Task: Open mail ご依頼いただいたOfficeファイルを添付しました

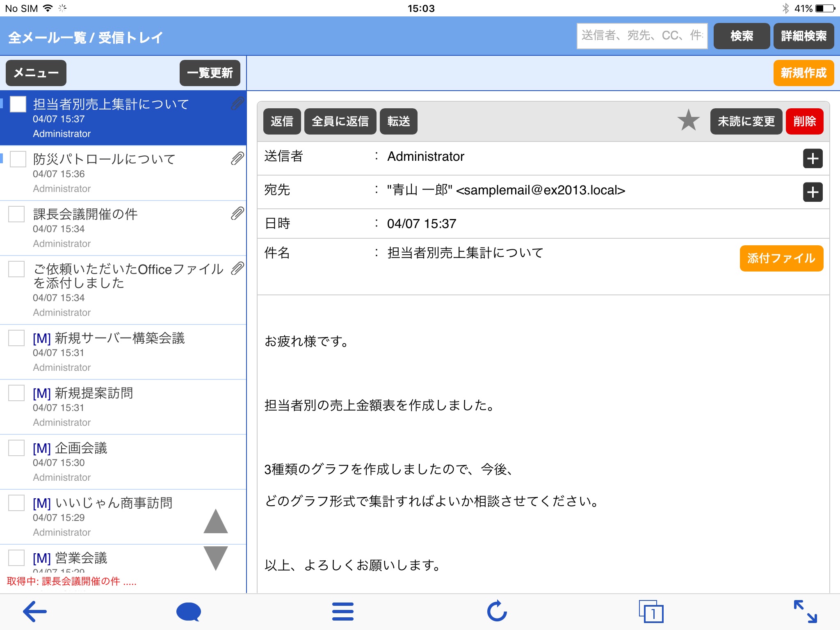Action: click(123, 290)
